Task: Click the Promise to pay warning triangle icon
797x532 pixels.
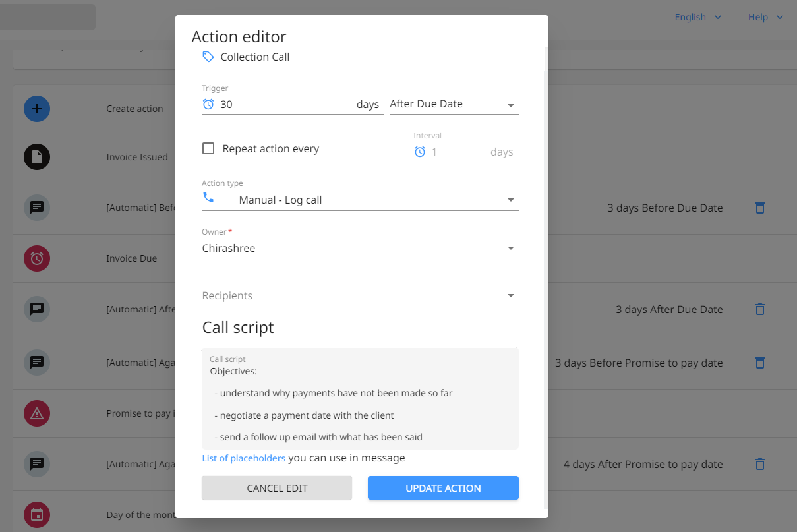Action: [37, 413]
